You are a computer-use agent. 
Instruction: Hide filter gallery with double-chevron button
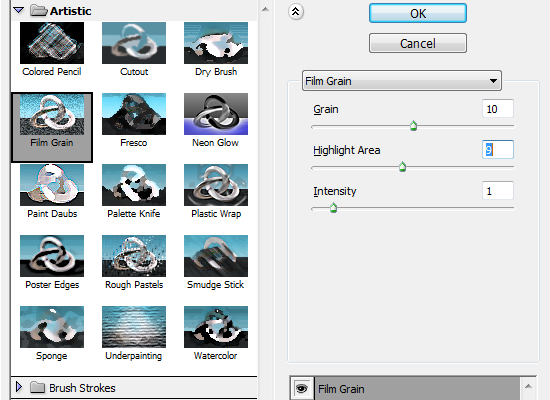[296, 12]
